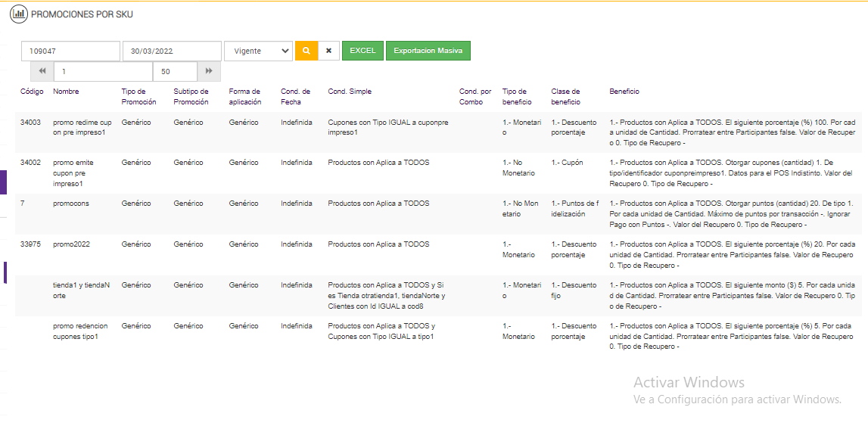Screen dimensions: 868x429
Task: Go to the next page arrows
Action: (209, 71)
